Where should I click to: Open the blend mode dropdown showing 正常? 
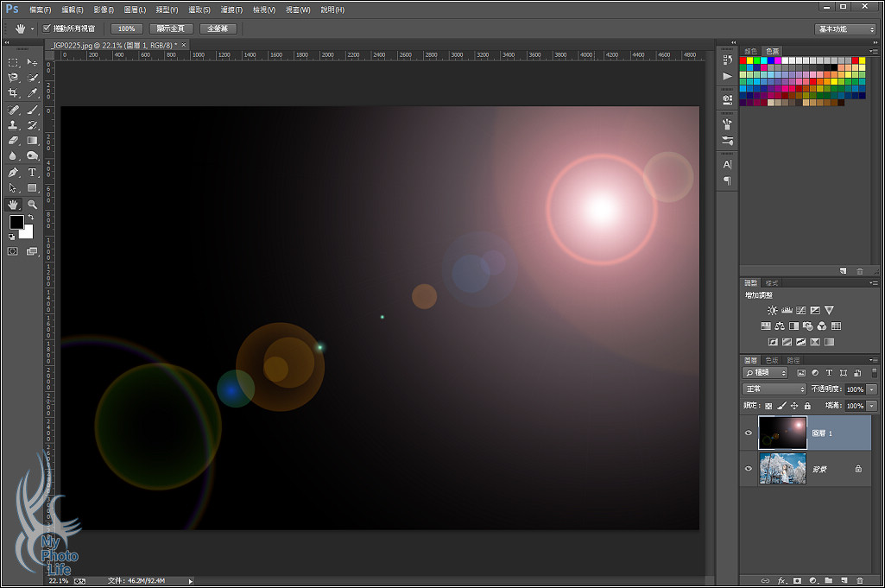pos(774,389)
